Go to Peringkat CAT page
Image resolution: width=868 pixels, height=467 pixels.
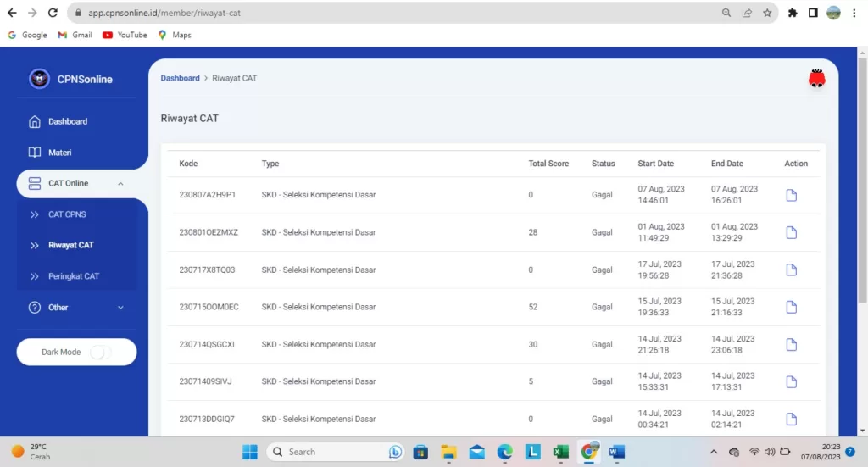73,276
